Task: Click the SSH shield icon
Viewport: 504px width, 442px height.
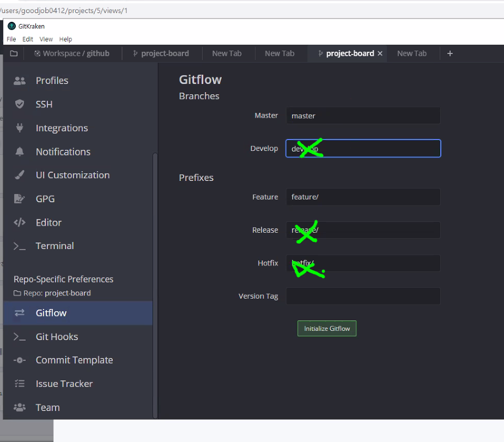Action: tap(20, 104)
